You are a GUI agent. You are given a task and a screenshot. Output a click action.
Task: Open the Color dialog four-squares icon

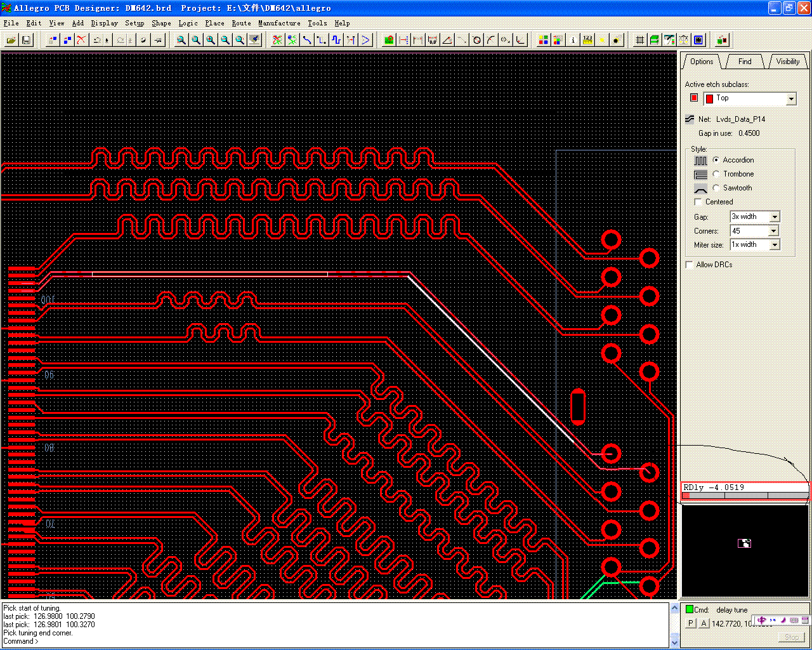[x=543, y=40]
